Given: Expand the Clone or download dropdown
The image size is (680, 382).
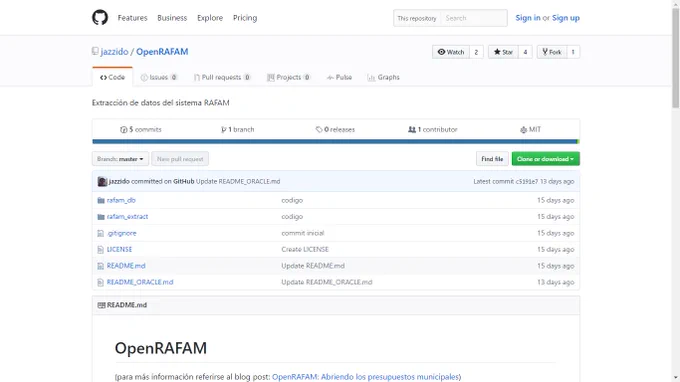Looking at the screenshot, I should (546, 159).
